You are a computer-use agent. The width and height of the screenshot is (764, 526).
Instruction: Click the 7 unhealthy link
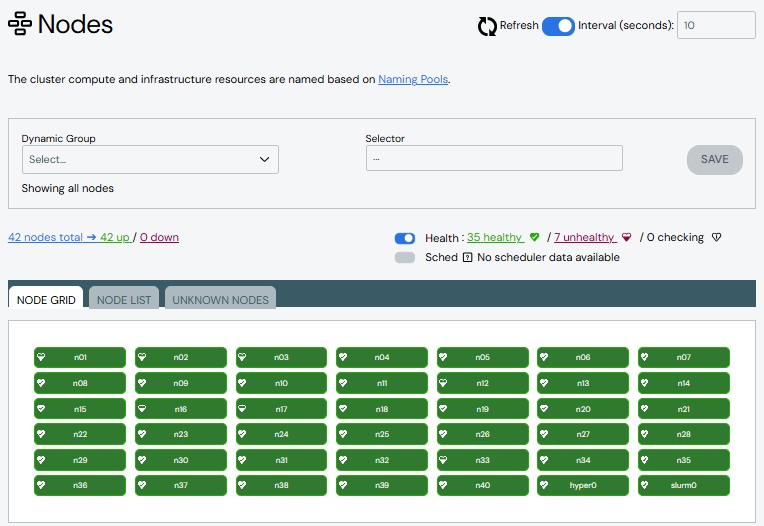point(585,237)
